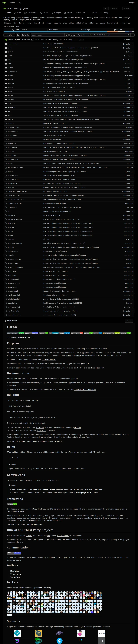Open the main.go file name
The width and height of the screenshot is (138, 644).
pos(11,247)
